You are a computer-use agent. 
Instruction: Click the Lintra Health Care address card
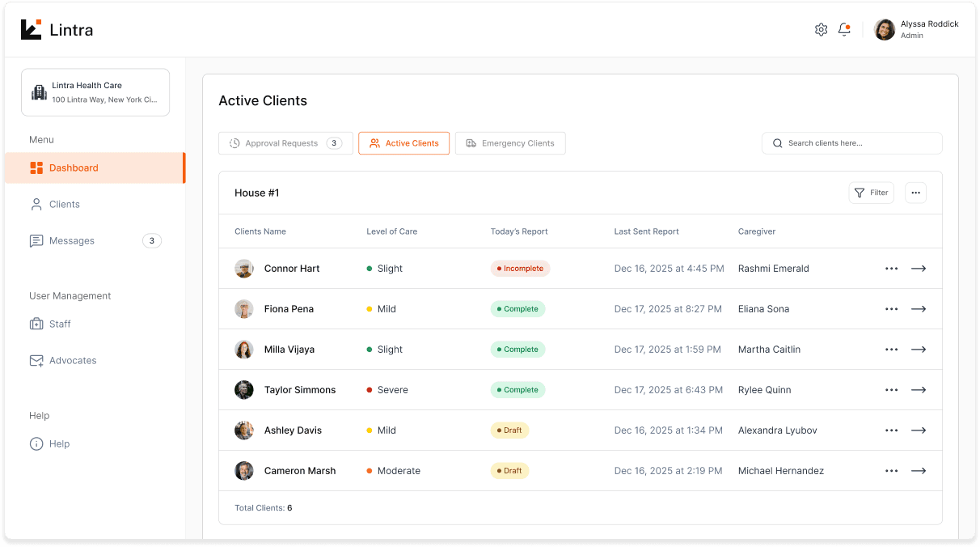click(95, 91)
